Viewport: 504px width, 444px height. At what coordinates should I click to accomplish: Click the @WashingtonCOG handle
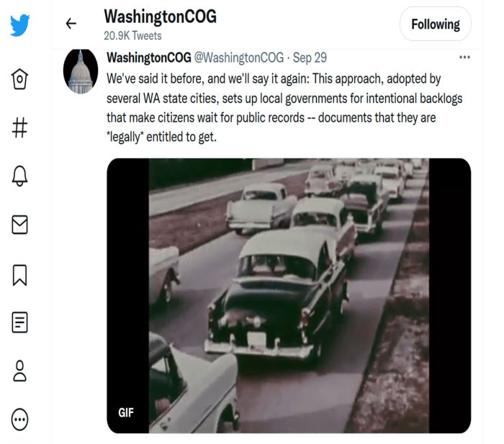238,58
